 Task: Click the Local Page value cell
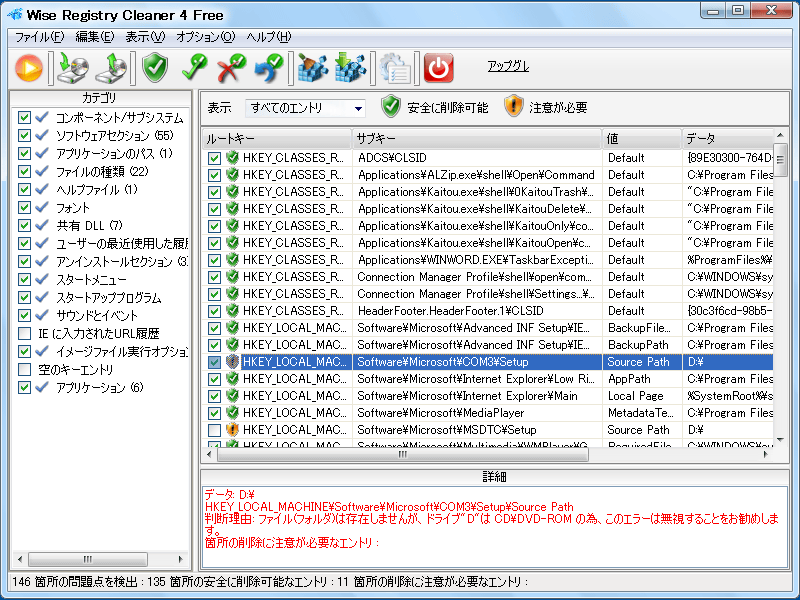[642, 396]
